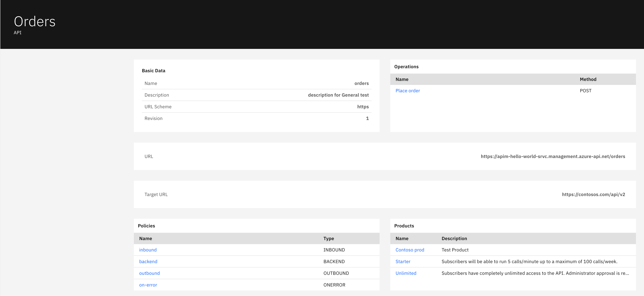The height and width of the screenshot is (296, 644).
Task: Click the description for General test value
Action: point(338,95)
